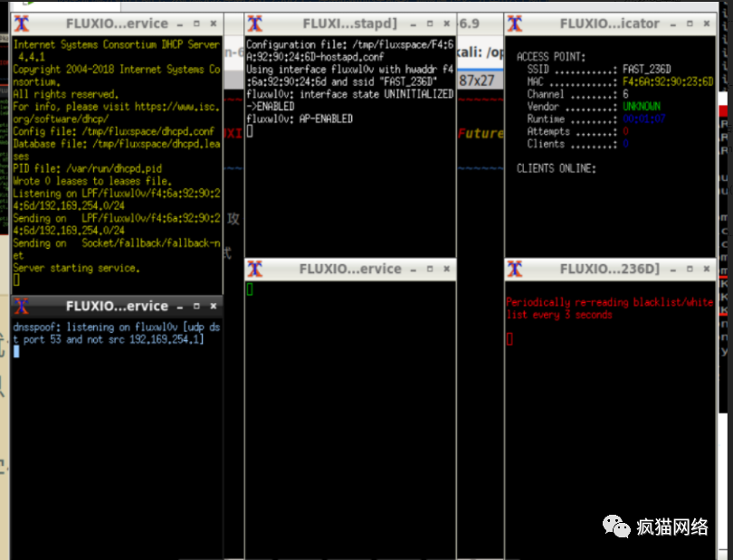Screen dimensions: 733x560
Task: Close the FLUXIO...236D] window
Action: tap(707, 269)
